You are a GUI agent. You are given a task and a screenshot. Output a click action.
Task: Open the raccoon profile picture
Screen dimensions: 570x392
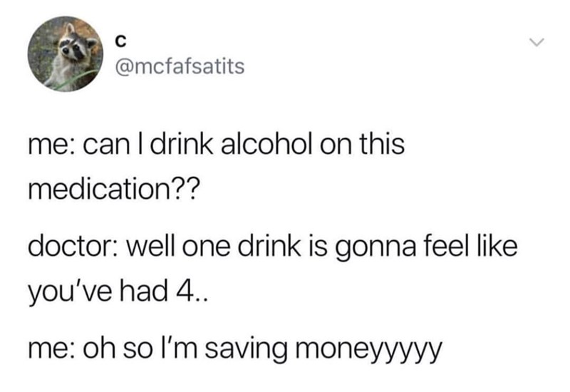pos(66,54)
